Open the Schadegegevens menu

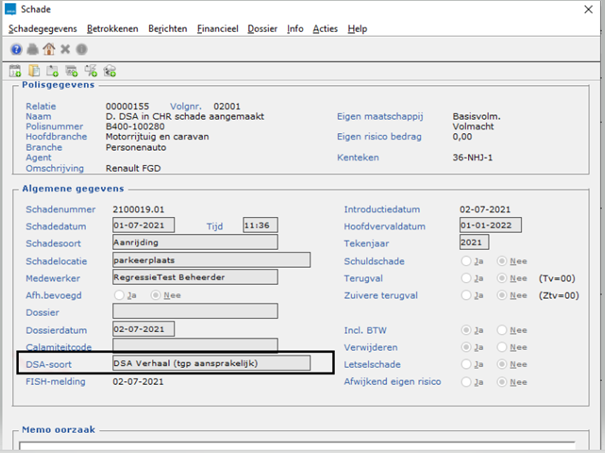coord(43,29)
